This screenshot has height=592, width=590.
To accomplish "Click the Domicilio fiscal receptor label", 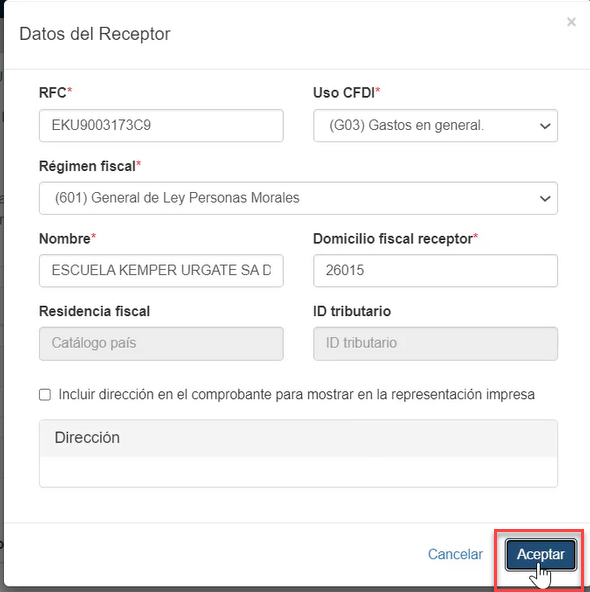I will point(395,239).
